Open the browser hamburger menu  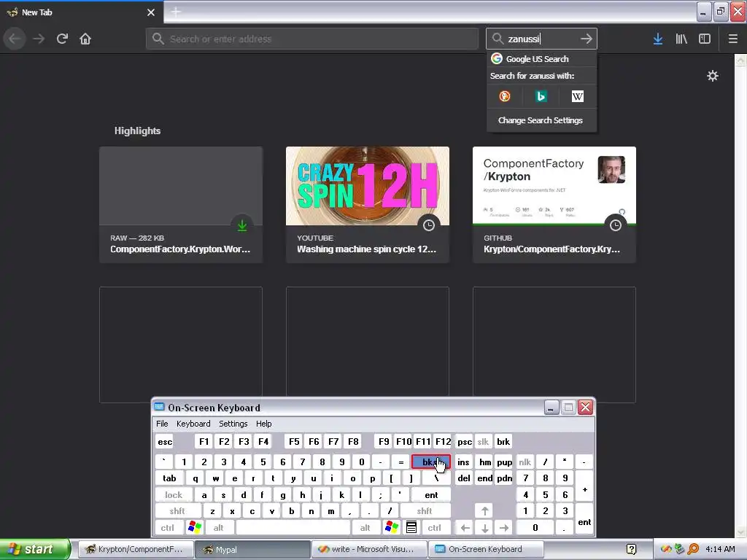tap(732, 39)
